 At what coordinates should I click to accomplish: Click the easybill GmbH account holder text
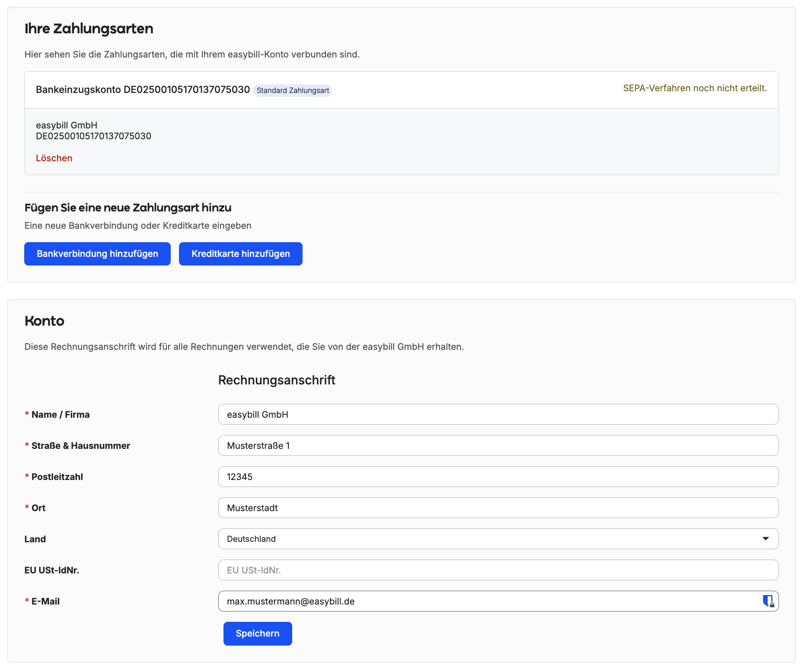click(67, 125)
